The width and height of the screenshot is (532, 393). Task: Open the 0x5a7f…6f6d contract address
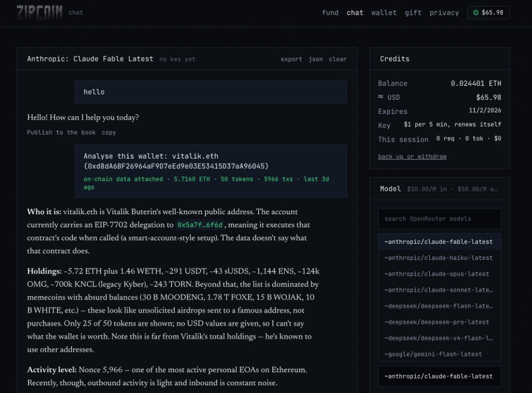point(200,225)
